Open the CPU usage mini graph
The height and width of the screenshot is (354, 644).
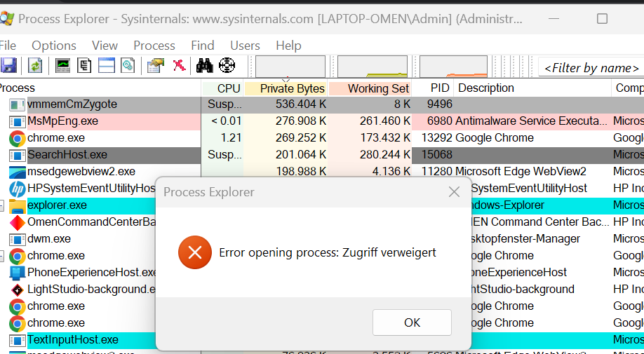click(290, 67)
